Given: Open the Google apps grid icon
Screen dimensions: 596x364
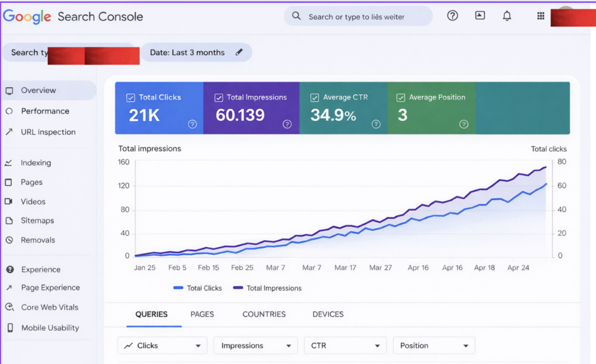Looking at the screenshot, I should click(x=540, y=16).
